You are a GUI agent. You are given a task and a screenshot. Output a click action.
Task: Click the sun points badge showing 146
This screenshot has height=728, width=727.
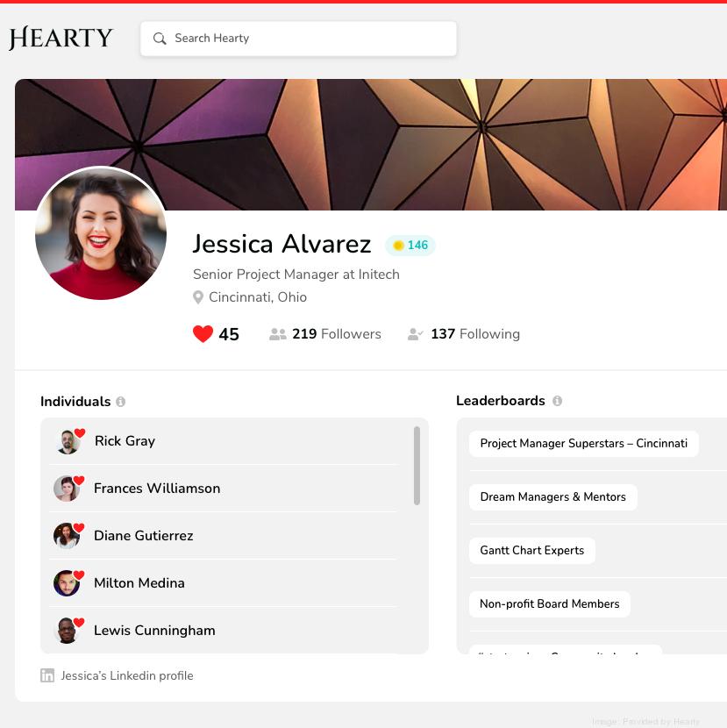tap(410, 246)
